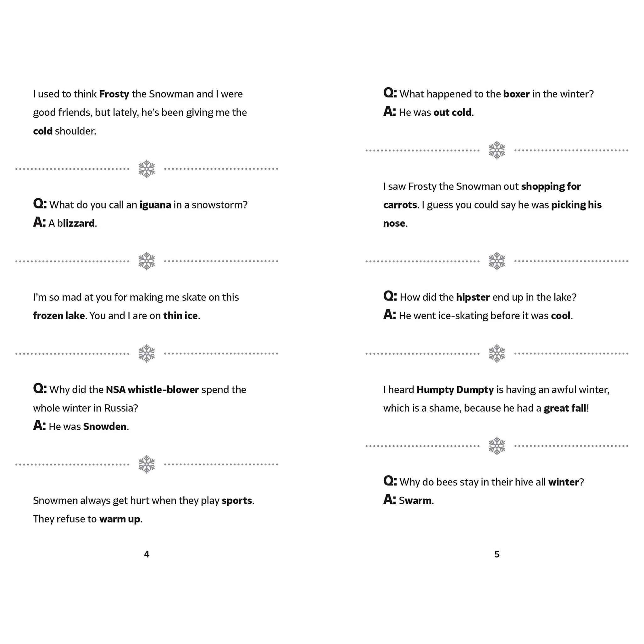Click the snowflake below the cold shoulder joke
644x644 pixels.
click(x=147, y=169)
